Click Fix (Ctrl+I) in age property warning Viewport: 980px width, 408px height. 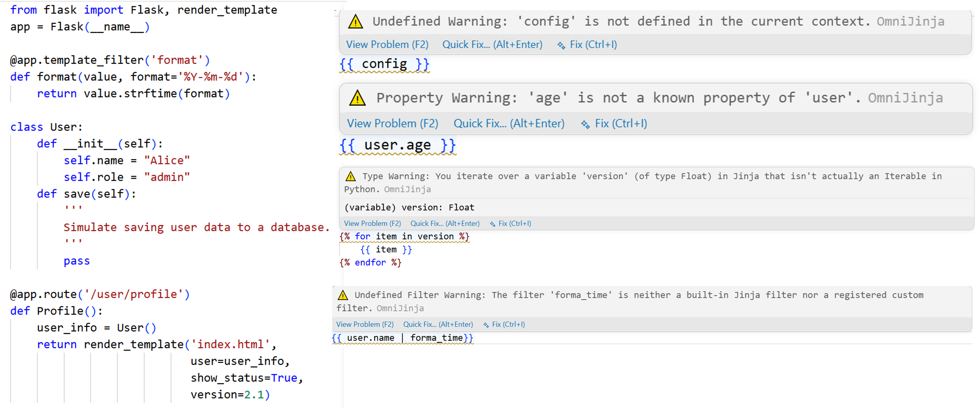pos(621,123)
